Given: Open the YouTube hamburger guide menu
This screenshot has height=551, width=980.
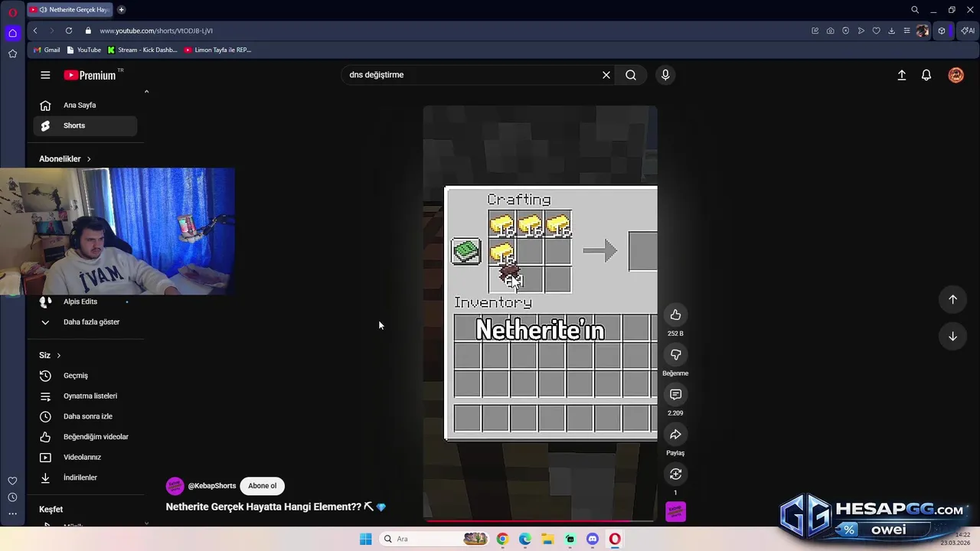Looking at the screenshot, I should tap(45, 75).
